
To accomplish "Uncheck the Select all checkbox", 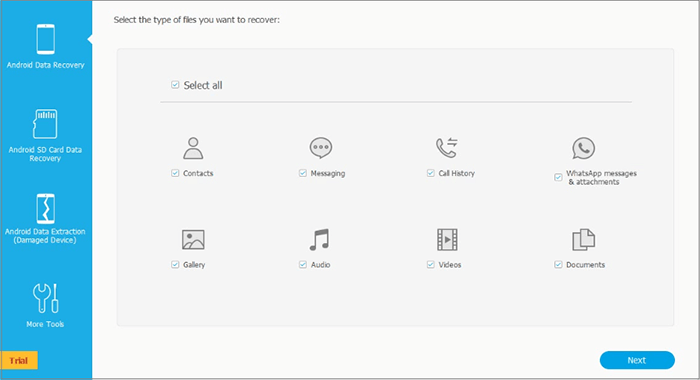I will 175,85.
